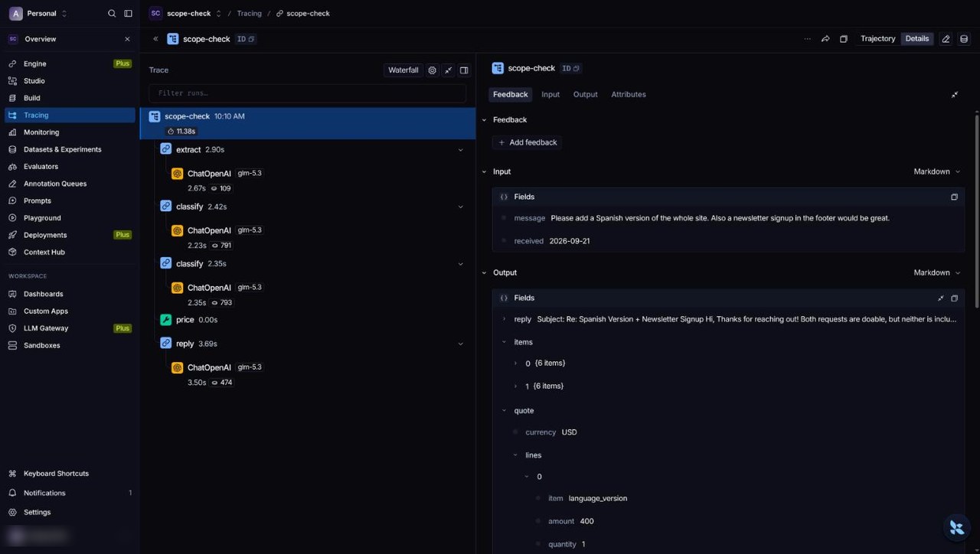980x554 pixels.
Task: Open Studio in the sidebar
Action: (x=70, y=81)
